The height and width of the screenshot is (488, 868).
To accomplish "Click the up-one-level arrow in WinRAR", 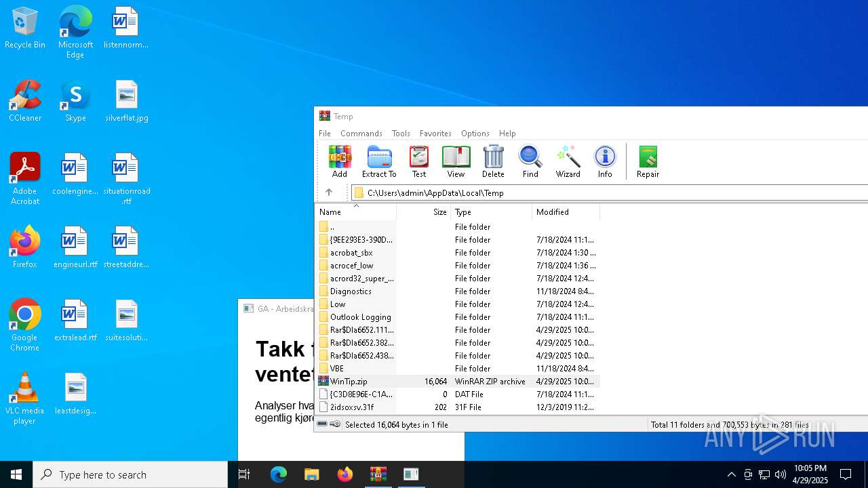I will (329, 192).
